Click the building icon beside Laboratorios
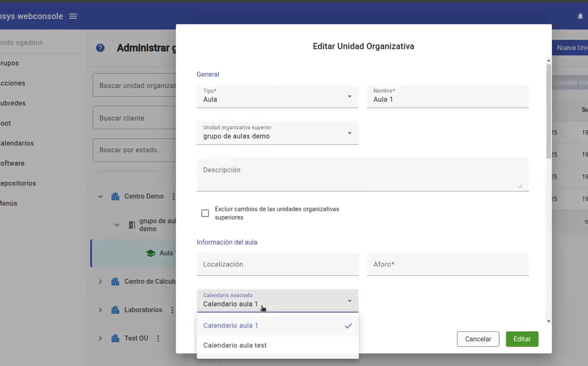 click(115, 310)
